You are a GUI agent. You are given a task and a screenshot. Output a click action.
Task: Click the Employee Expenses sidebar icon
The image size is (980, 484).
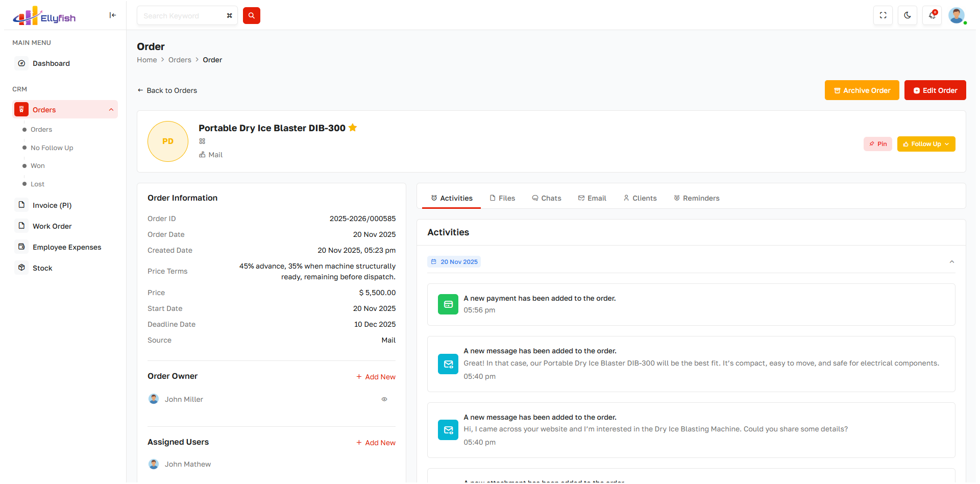pyautogui.click(x=21, y=247)
